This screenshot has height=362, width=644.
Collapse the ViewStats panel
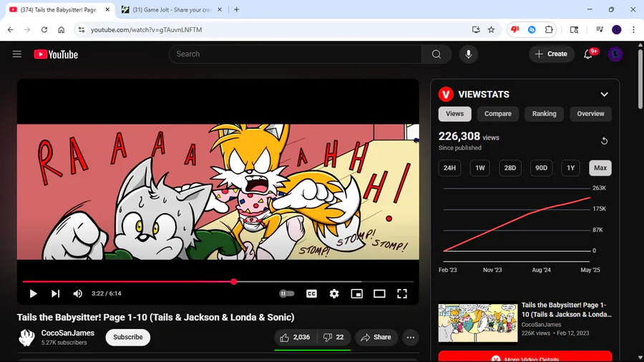click(604, 94)
